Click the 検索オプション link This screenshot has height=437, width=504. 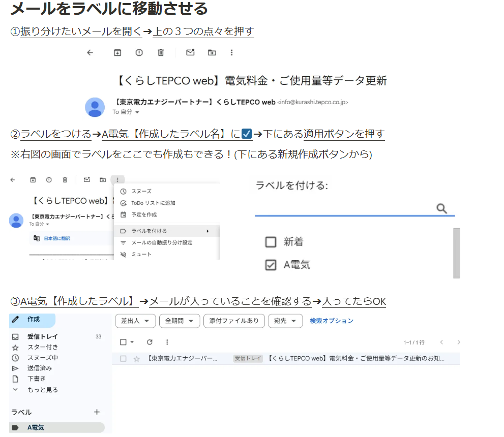[332, 321]
